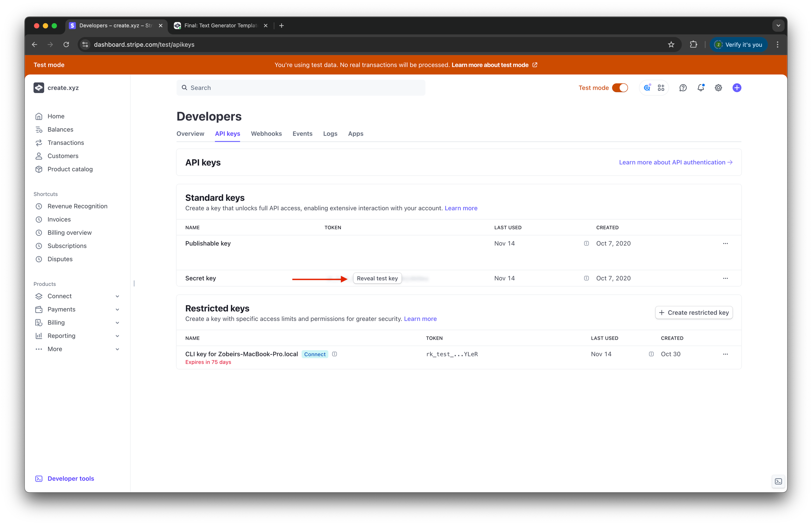Image resolution: width=812 pixels, height=525 pixels.
Task: Click info icon beside Publishable key date
Action: (x=586, y=243)
